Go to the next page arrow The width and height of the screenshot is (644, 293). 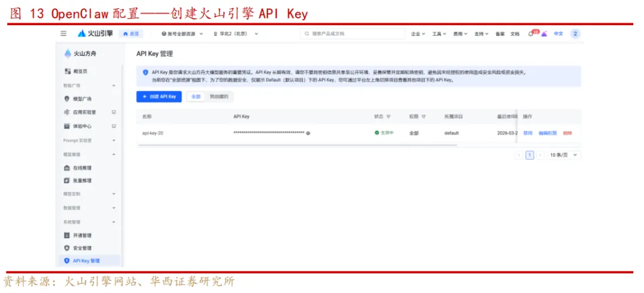540,155
